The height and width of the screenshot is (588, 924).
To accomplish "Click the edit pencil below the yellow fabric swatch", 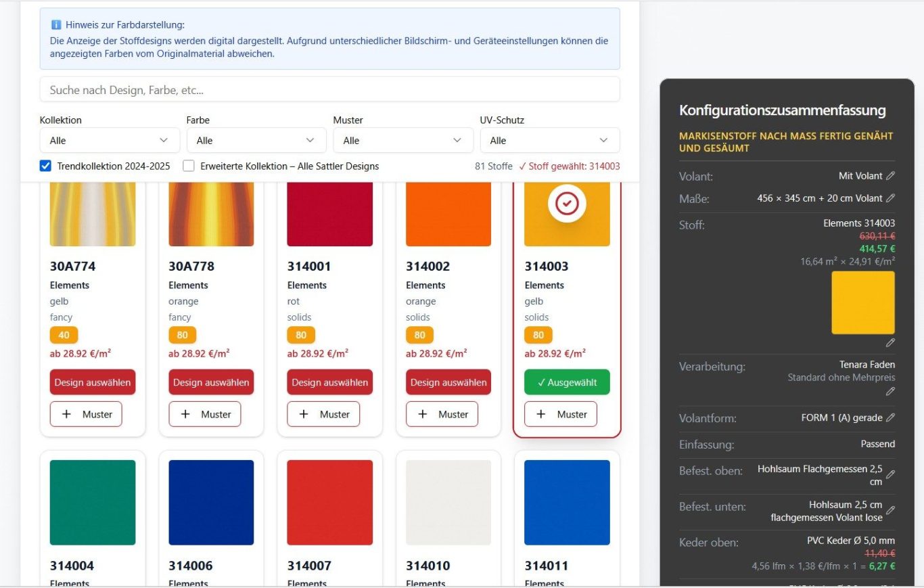I will point(890,343).
